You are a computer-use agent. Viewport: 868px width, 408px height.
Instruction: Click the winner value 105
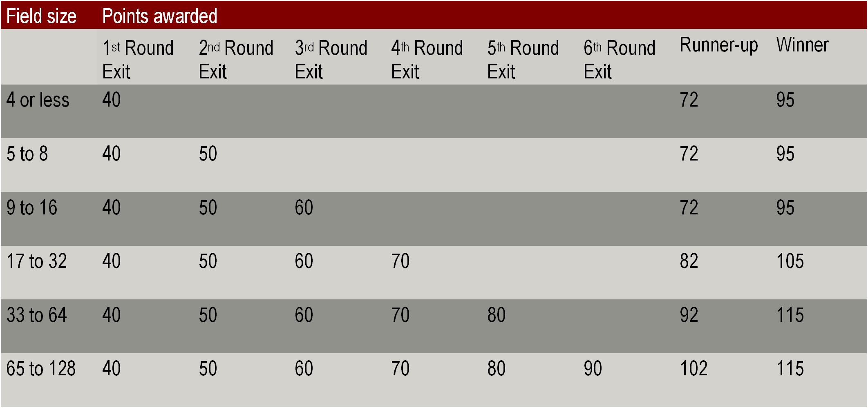pos(790,261)
